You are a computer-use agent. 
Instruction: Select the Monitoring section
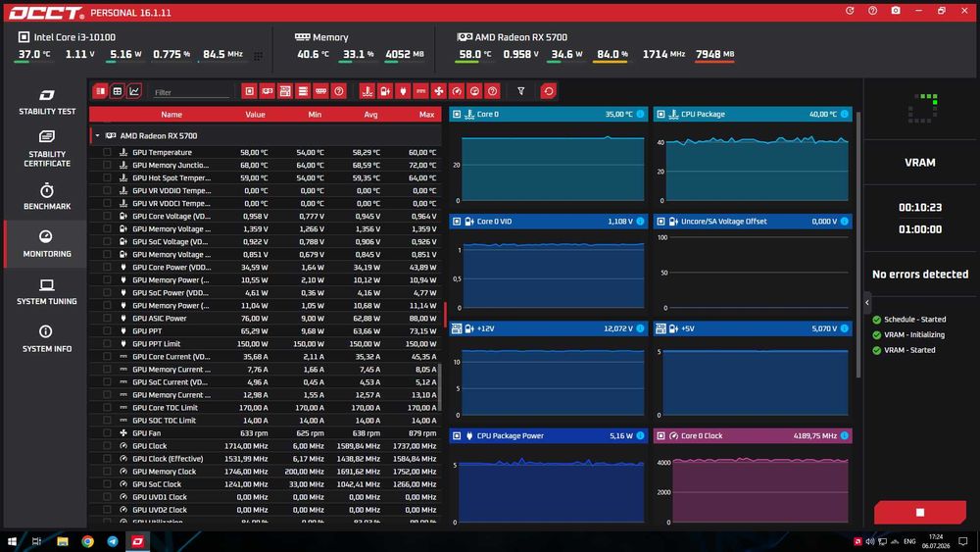(x=47, y=244)
